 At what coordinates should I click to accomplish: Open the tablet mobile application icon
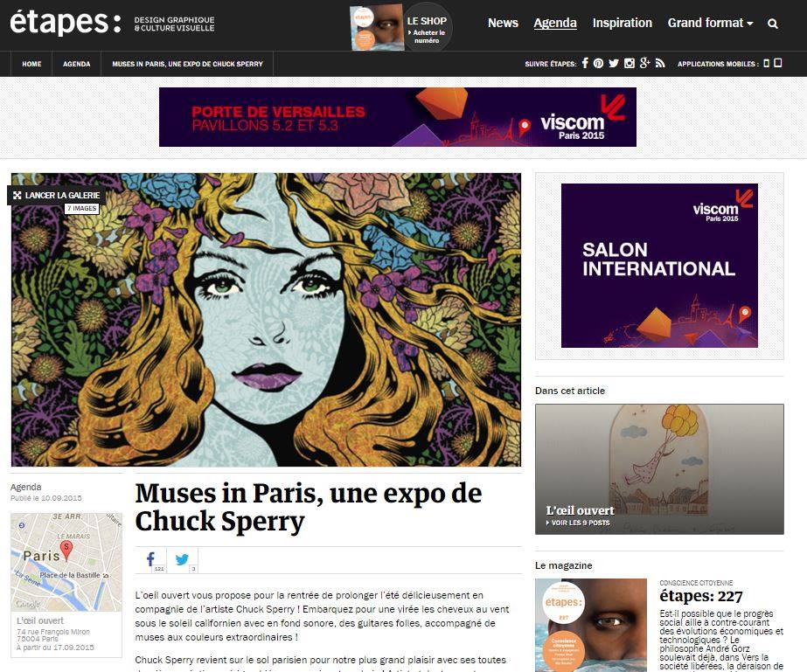click(x=778, y=63)
